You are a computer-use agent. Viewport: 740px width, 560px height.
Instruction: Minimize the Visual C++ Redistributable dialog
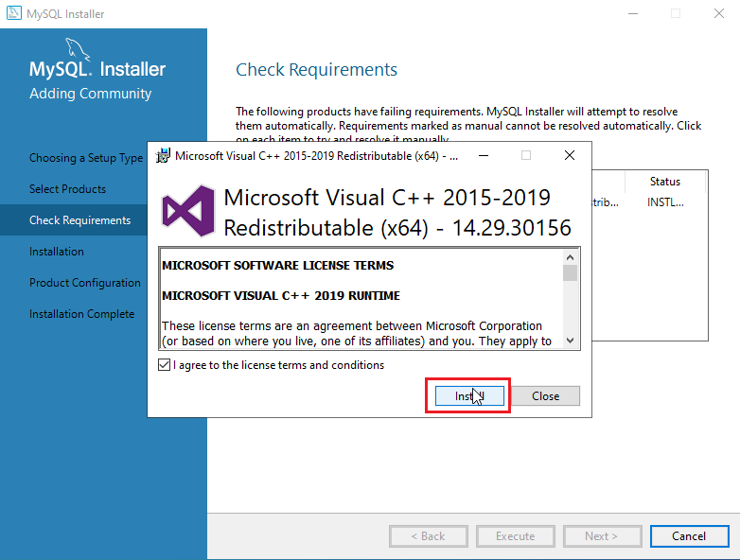[x=484, y=156]
